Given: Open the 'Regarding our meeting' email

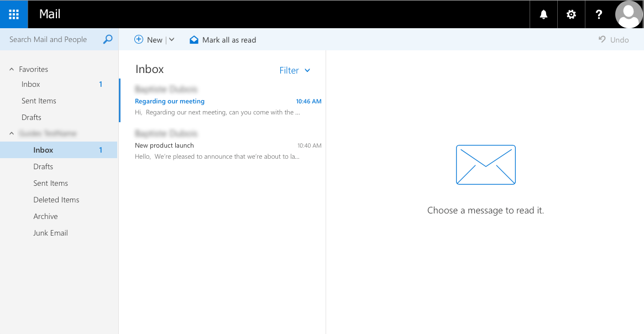Looking at the screenshot, I should click(x=221, y=102).
